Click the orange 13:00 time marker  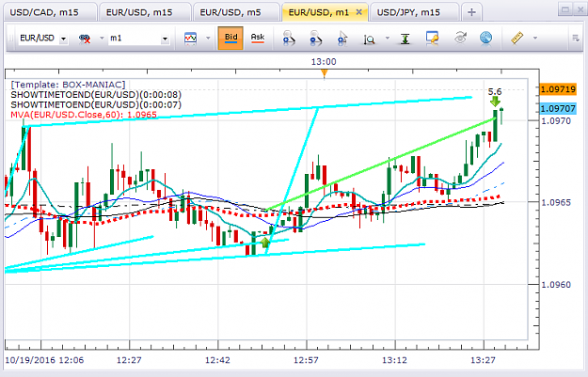(325, 73)
